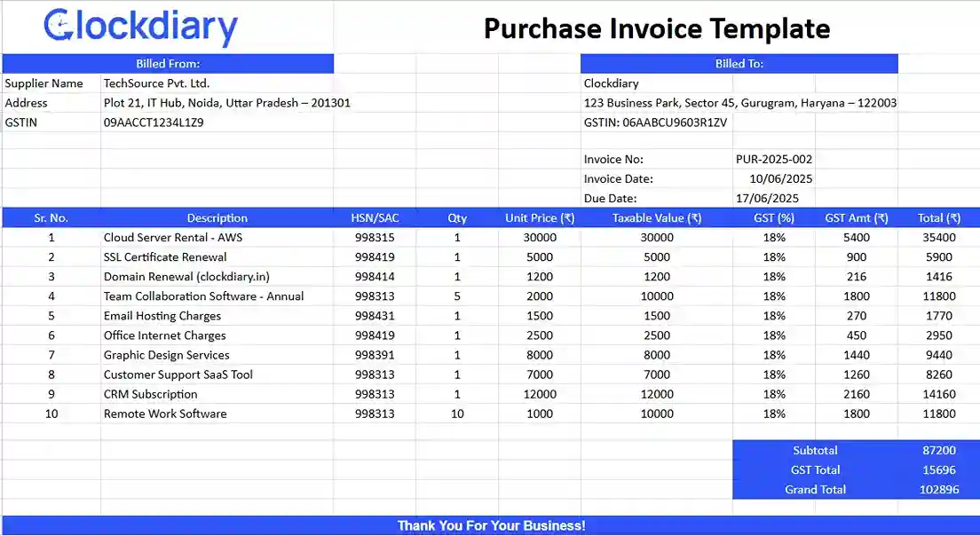Click unit price 12000 for CRM Subscription
980x536 pixels.
[540, 394]
